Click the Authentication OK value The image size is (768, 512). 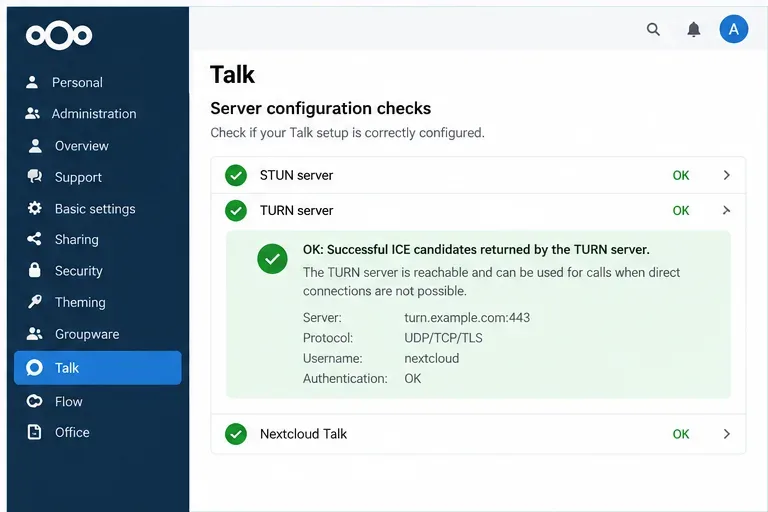412,379
